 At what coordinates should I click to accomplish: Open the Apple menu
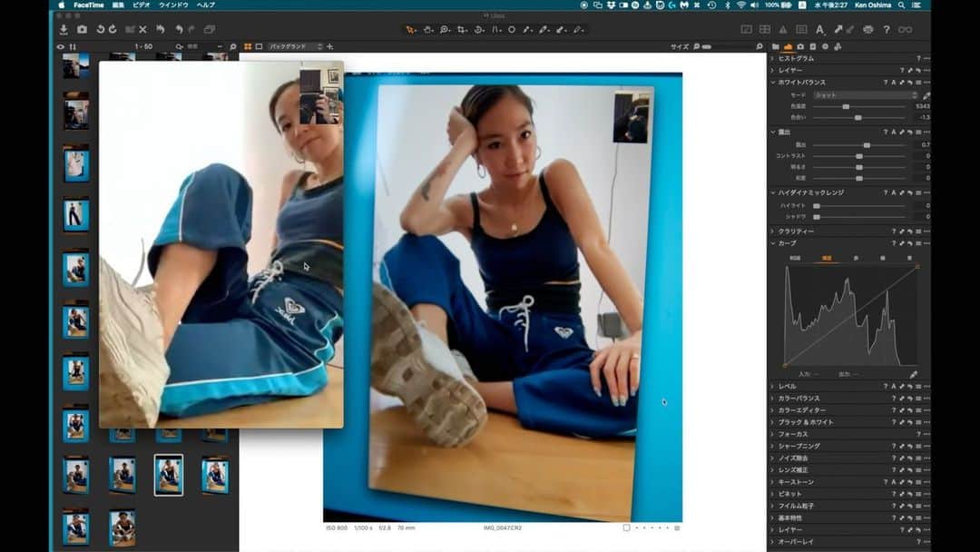pos(62,5)
